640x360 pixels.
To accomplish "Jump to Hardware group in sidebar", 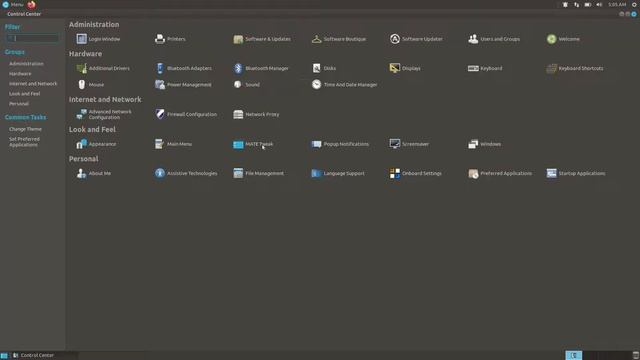I will tap(20, 74).
